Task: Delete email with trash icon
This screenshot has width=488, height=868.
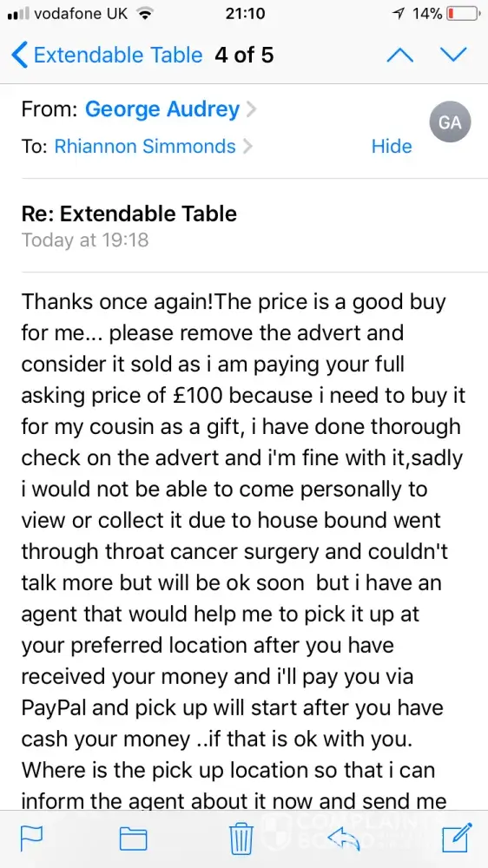Action: tap(241, 838)
